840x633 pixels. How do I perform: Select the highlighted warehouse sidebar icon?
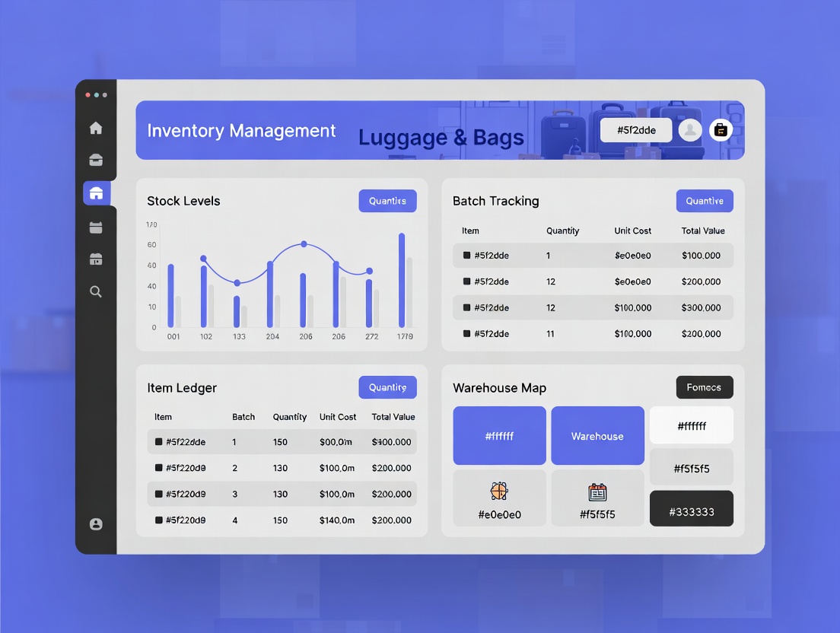pos(96,193)
